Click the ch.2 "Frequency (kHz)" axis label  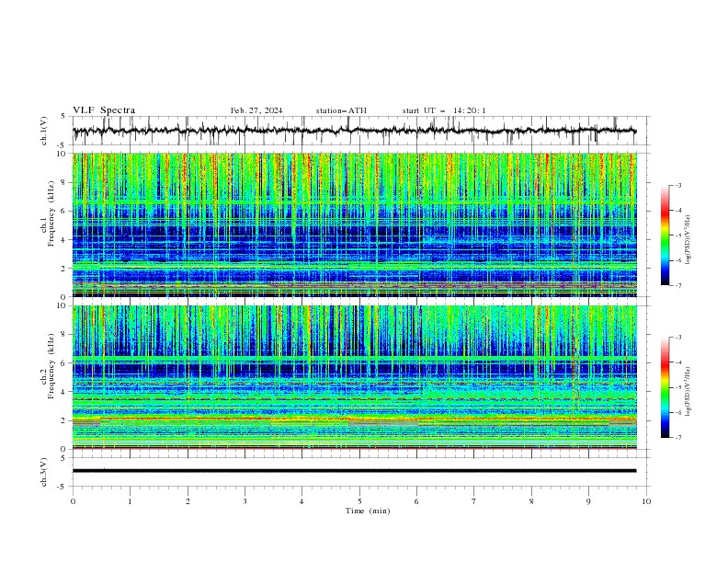tap(51, 365)
